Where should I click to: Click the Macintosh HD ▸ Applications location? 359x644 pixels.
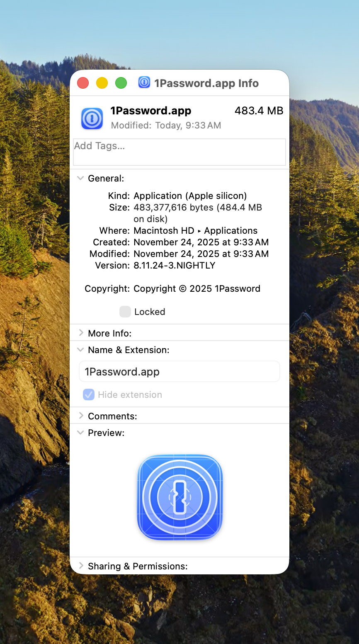(196, 230)
